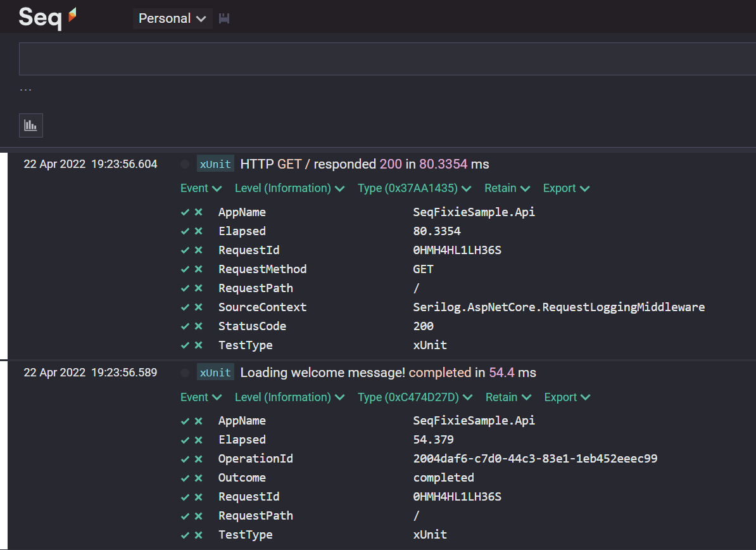
Task: Focus the query search input box
Action: pyautogui.click(x=387, y=59)
